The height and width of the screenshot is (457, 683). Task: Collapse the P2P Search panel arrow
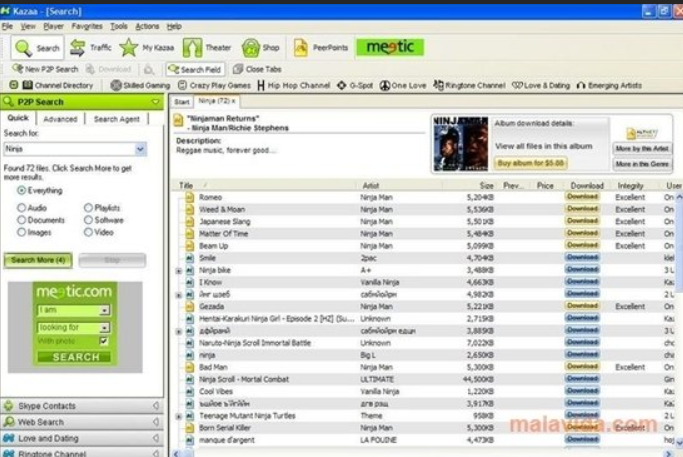pos(156,102)
